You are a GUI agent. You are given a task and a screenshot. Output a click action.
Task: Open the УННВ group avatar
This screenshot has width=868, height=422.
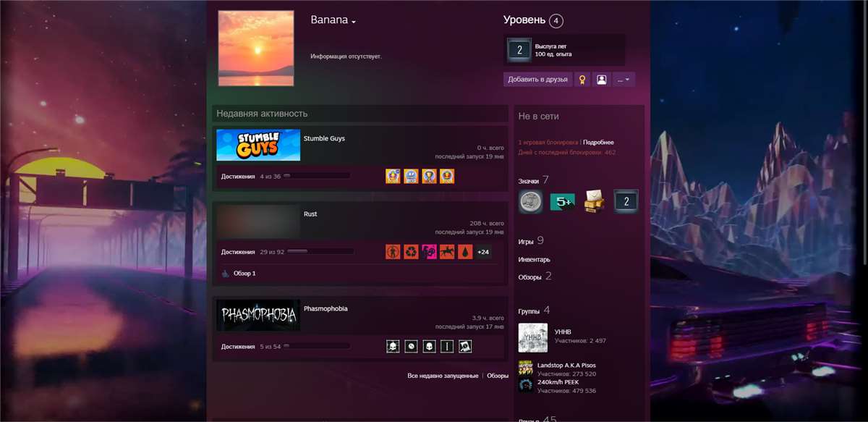tap(532, 337)
